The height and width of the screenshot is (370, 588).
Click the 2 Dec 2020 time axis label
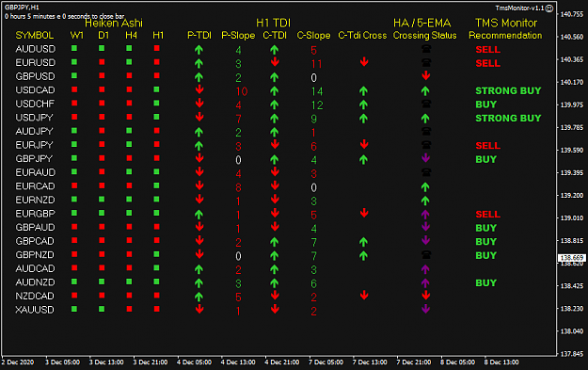click(18, 362)
